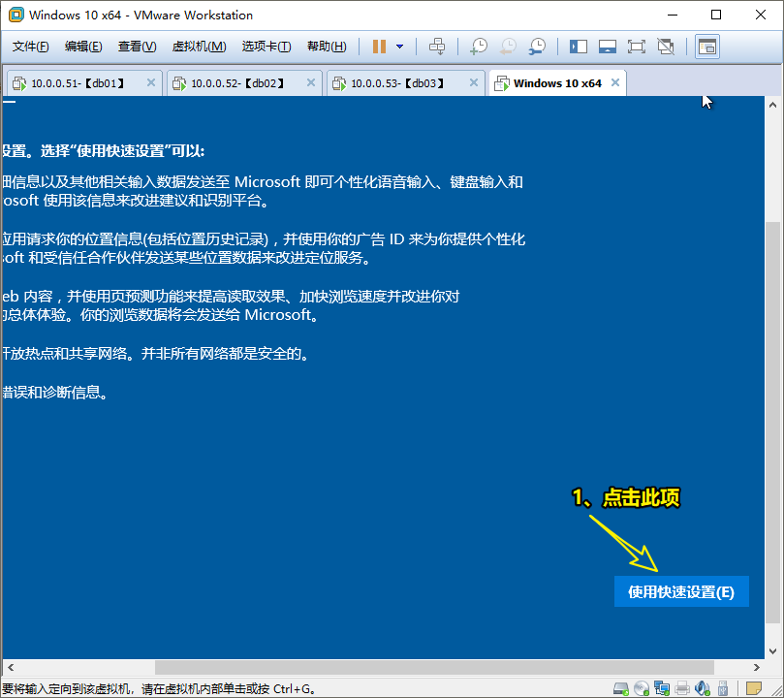The height and width of the screenshot is (698, 784).
Task: Click the CD/DVD drive status icon
Action: click(642, 688)
